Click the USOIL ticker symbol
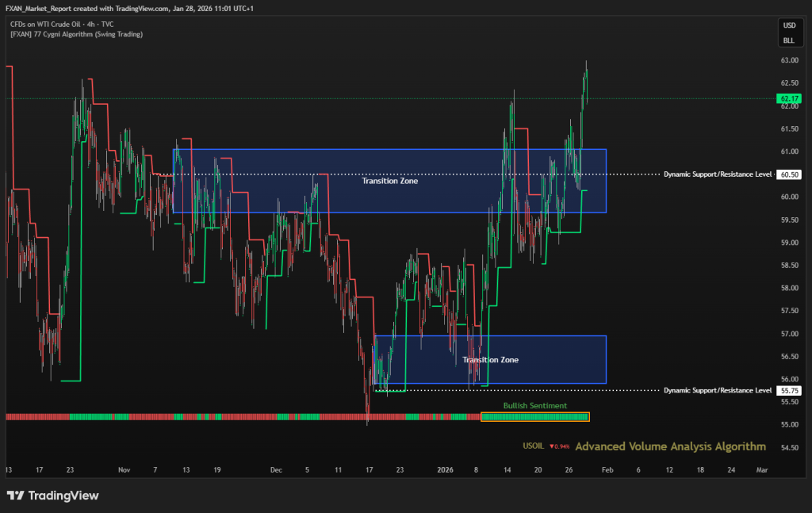This screenshot has width=812, height=513. point(533,447)
